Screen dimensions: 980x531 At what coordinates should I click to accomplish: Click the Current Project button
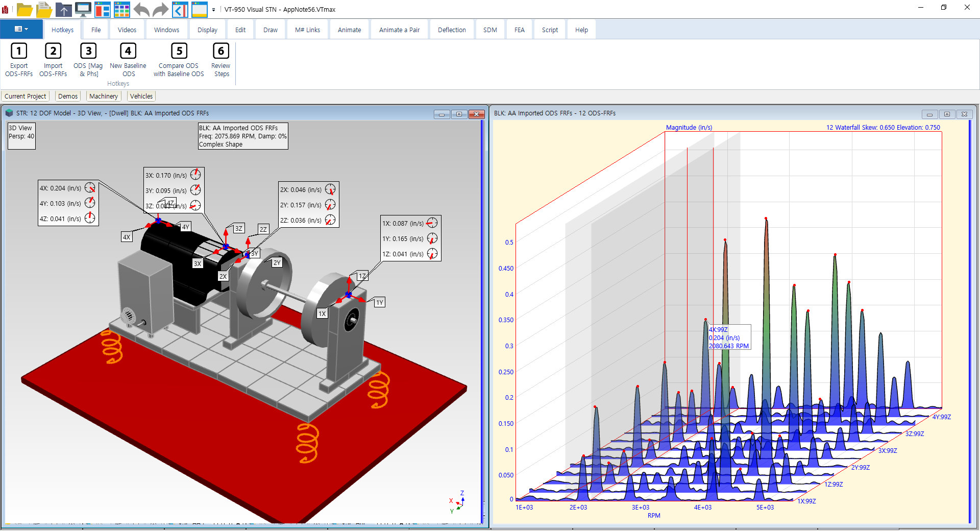25,96
